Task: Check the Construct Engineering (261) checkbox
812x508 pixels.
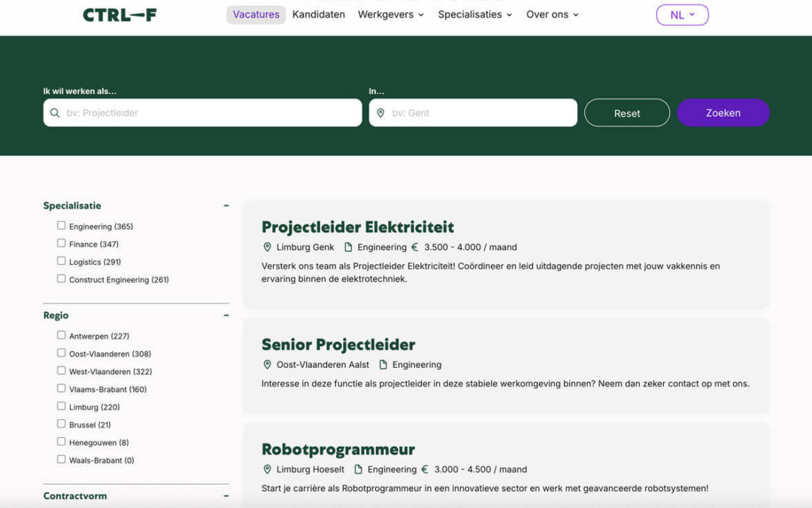Action: pos(61,278)
